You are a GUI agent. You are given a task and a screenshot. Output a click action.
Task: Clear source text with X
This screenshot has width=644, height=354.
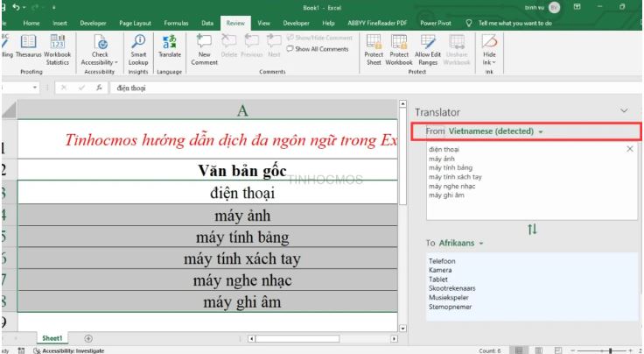tap(630, 149)
